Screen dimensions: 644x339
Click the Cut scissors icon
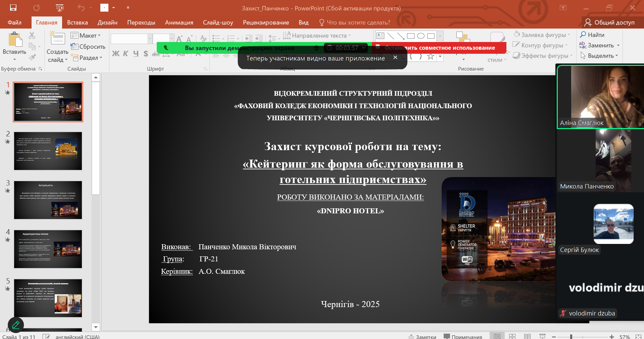click(32, 35)
